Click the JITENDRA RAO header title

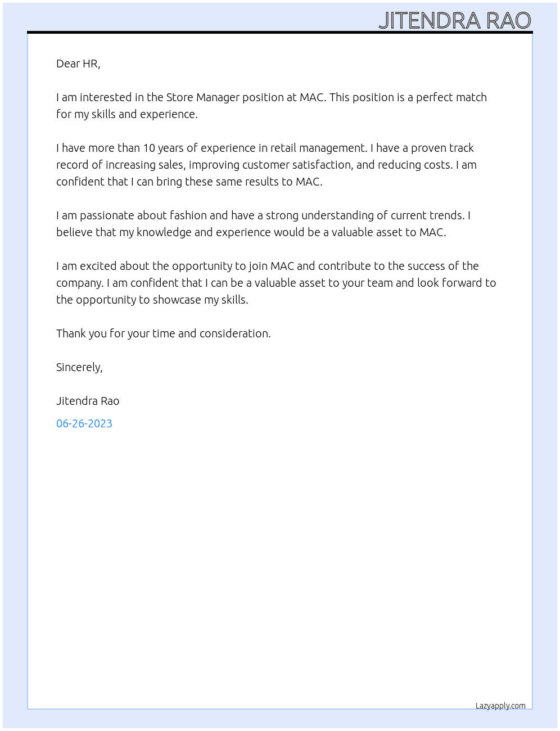(x=455, y=20)
